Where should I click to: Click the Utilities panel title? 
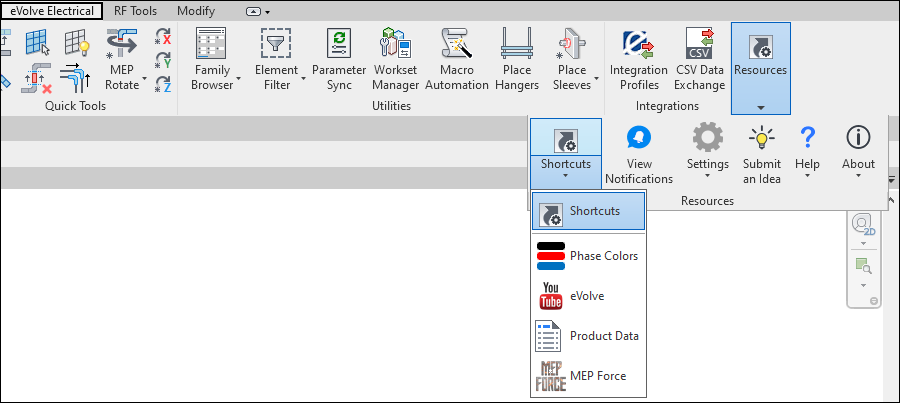tap(391, 106)
